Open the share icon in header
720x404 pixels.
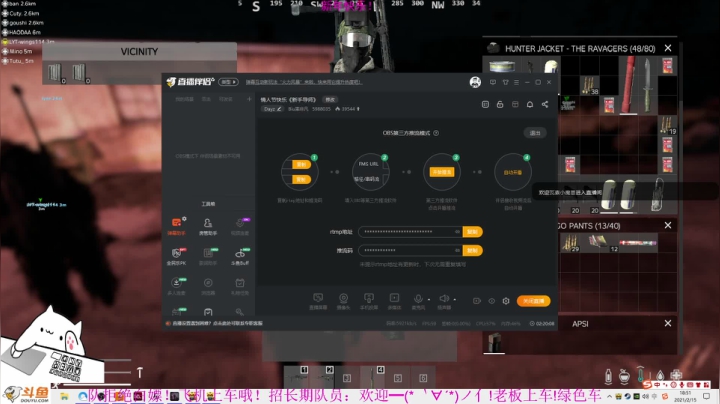[545, 105]
